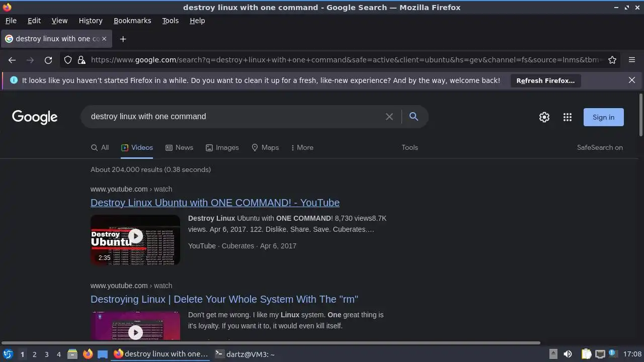
Task: Reload the current page
Action: (48, 60)
